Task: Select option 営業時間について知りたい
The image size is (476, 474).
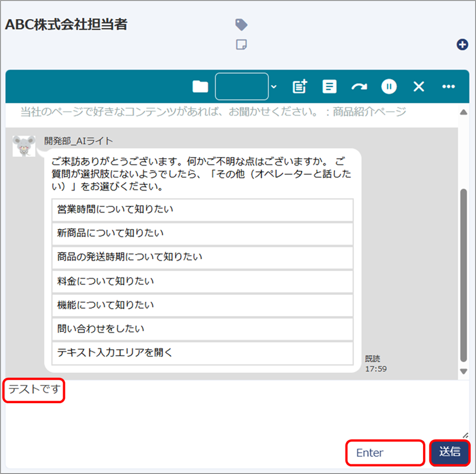Action: pos(203,210)
